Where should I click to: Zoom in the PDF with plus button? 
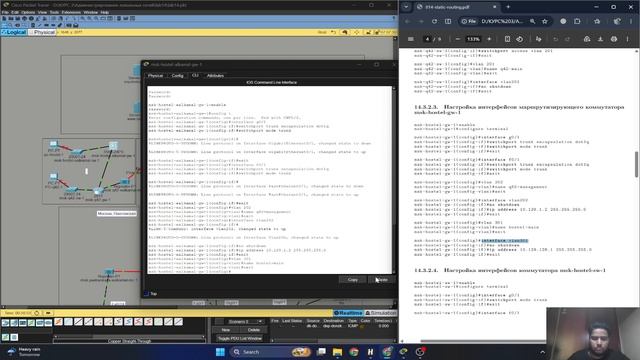(x=489, y=39)
